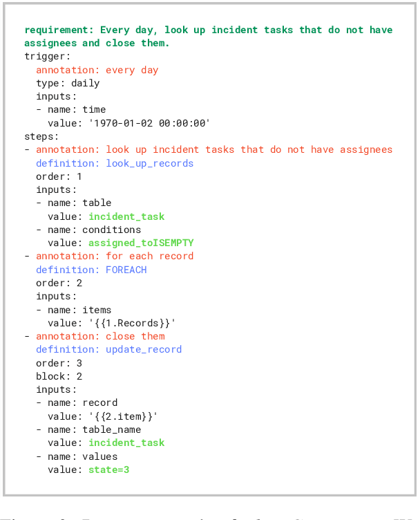Select value 'assigned_toISEMPTY'
The image size is (420, 520).
[141, 243]
